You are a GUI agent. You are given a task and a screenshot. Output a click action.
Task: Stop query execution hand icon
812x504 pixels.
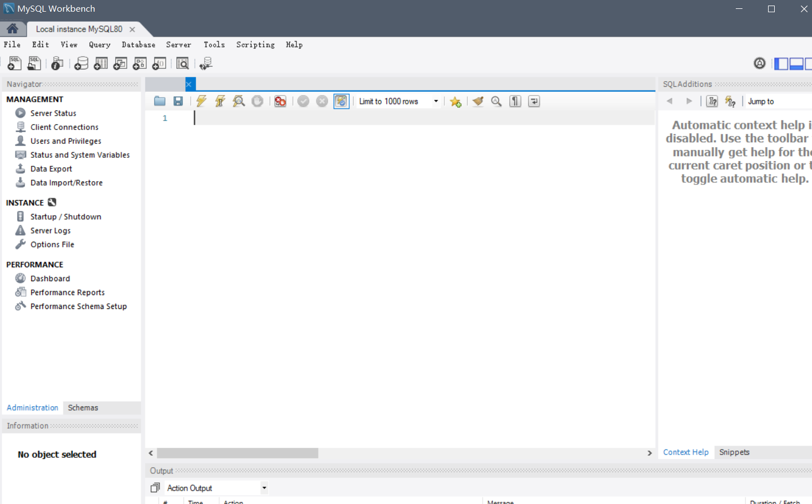click(258, 101)
